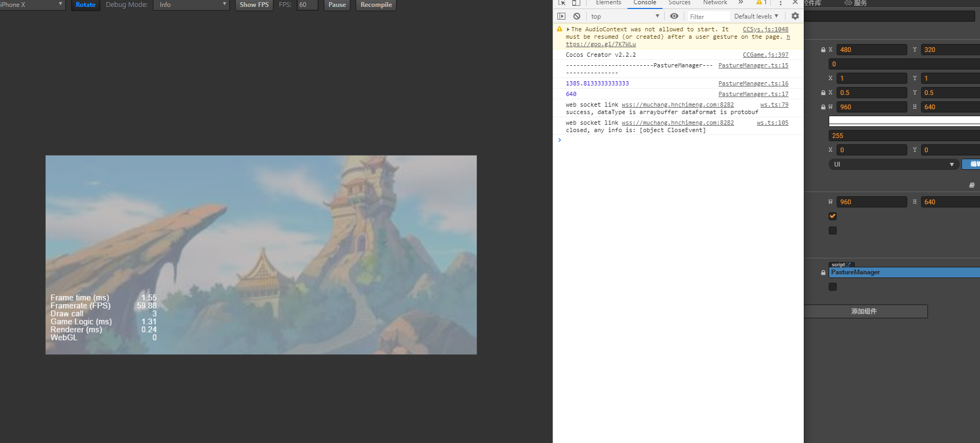Open the iPhone X device dropdown

coord(32,5)
